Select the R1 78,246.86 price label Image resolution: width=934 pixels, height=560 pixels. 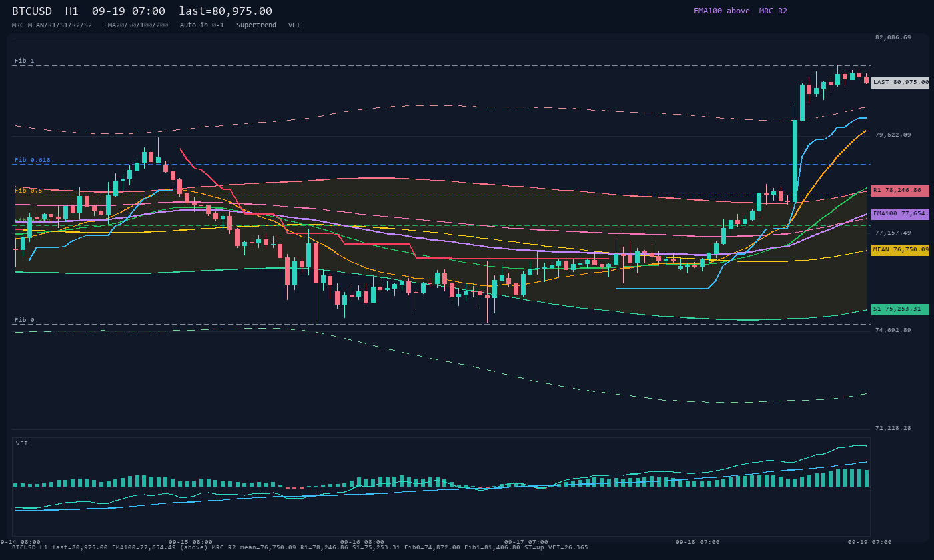(x=900, y=191)
